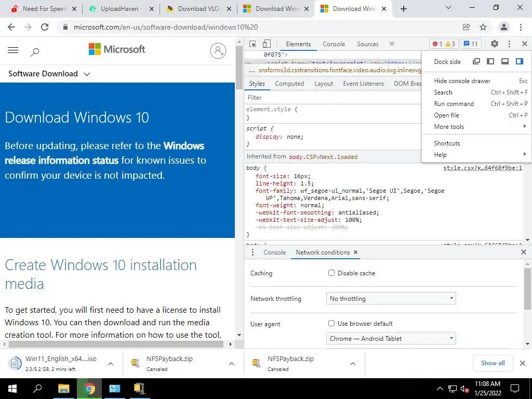Dock DevTools to the left

[x=490, y=61]
